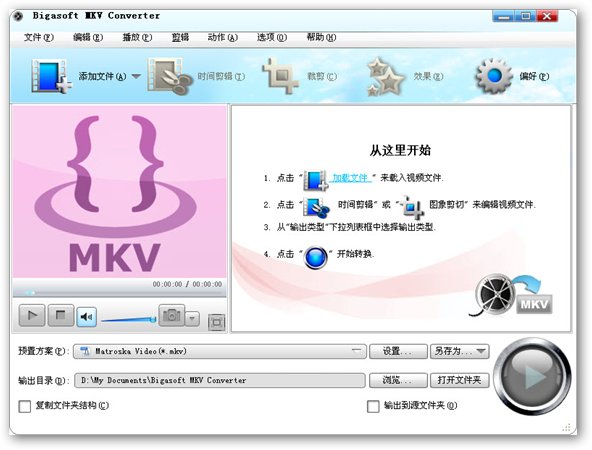This screenshot has width=592, height=450.
Task: Click the crop icon in step 2
Action: [412, 207]
